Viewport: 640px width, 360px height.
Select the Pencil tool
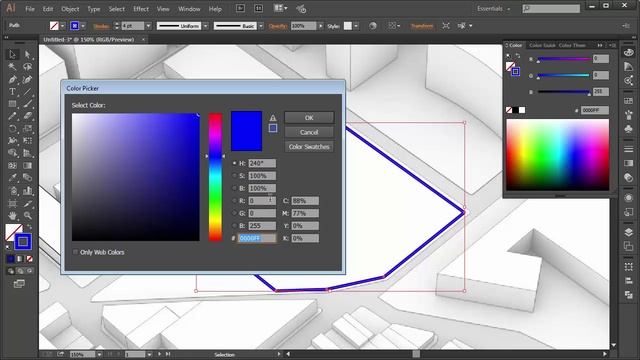[x=12, y=116]
